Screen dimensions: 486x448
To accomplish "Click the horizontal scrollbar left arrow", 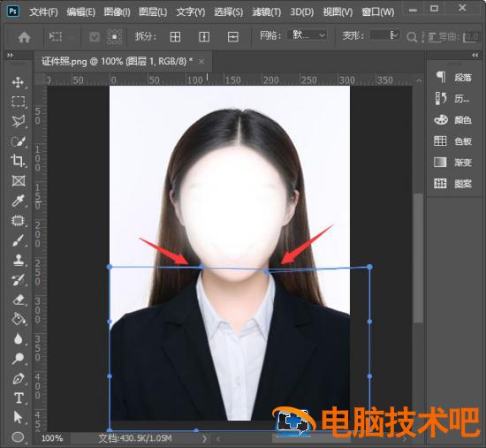I will (218, 438).
